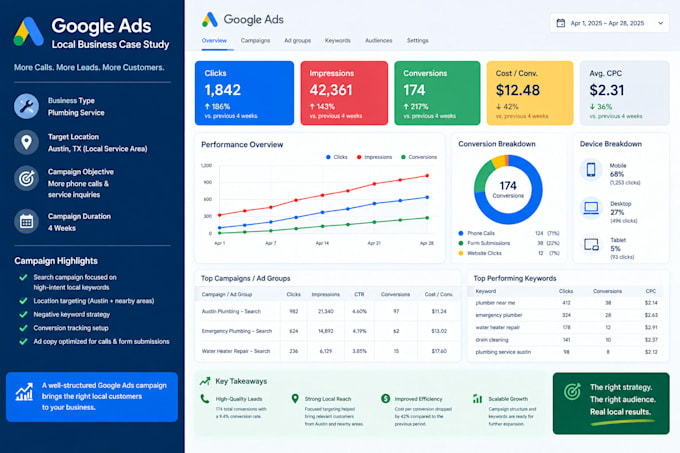Toggle the Clicks legend dot in the chart
The image size is (680, 453).
pos(328,157)
